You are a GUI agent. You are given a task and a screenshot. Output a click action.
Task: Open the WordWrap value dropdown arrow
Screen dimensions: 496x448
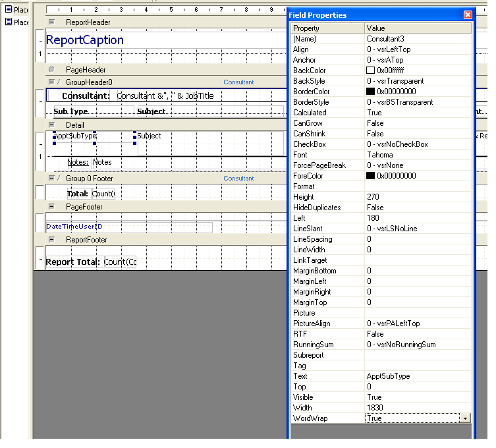[x=465, y=418]
